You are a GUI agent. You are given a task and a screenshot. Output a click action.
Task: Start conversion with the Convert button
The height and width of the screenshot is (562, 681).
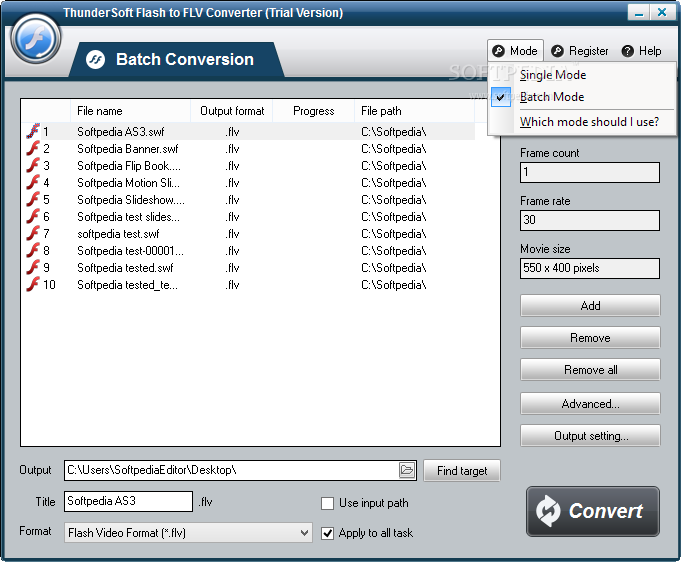coord(593,512)
